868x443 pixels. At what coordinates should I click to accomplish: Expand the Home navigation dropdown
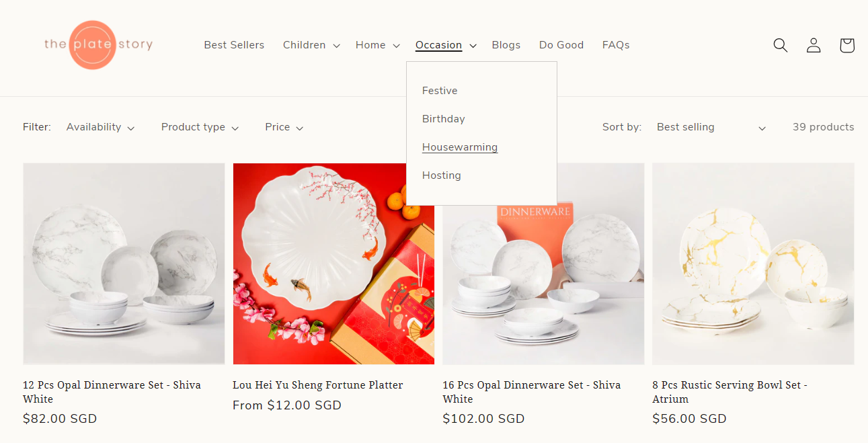click(377, 45)
